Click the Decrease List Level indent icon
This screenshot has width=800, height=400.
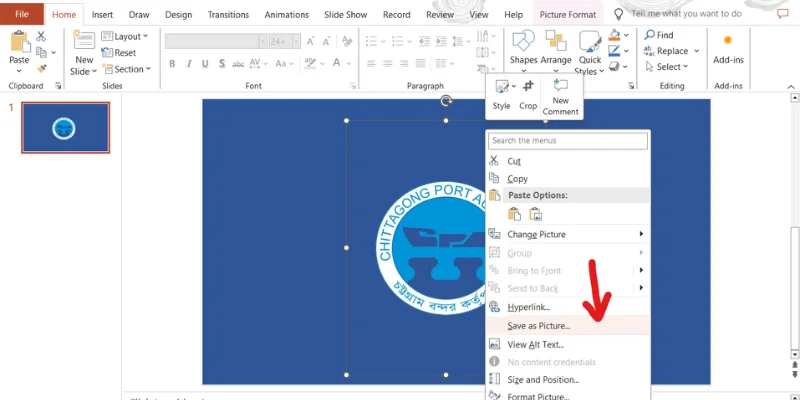tap(424, 42)
